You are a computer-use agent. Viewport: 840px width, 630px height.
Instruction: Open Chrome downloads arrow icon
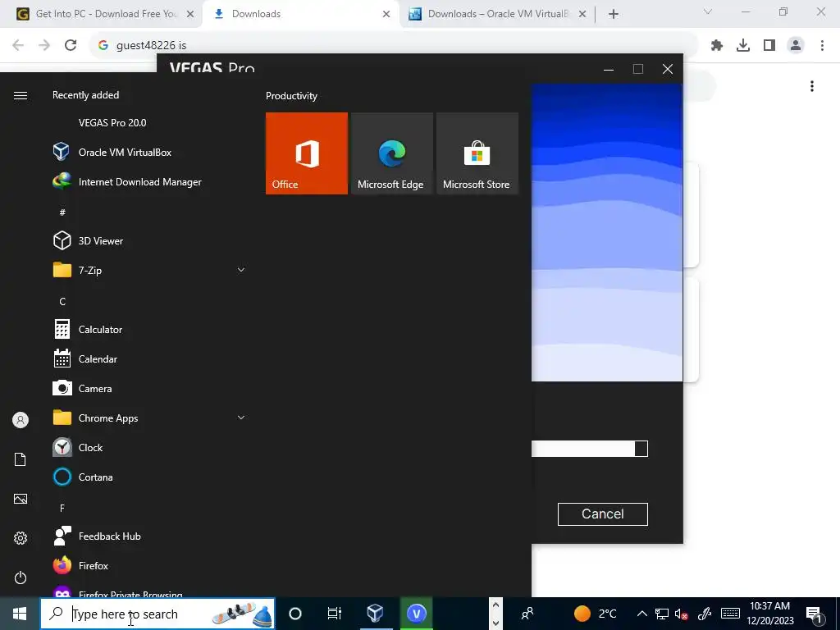click(743, 46)
